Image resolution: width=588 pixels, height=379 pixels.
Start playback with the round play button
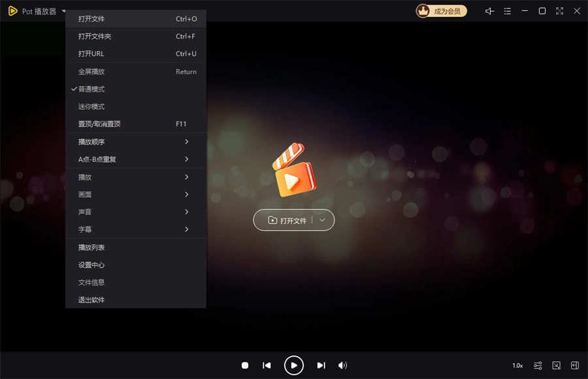(293, 365)
